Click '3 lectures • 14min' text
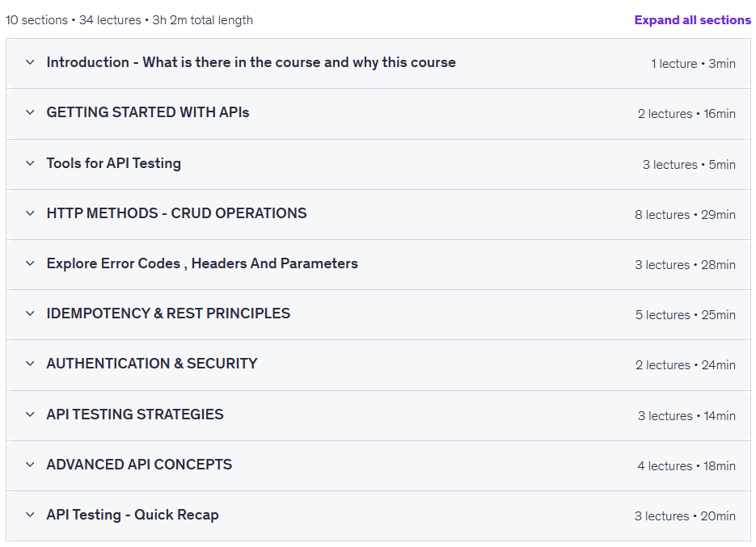Screen dimensions: 756x547 686,416
